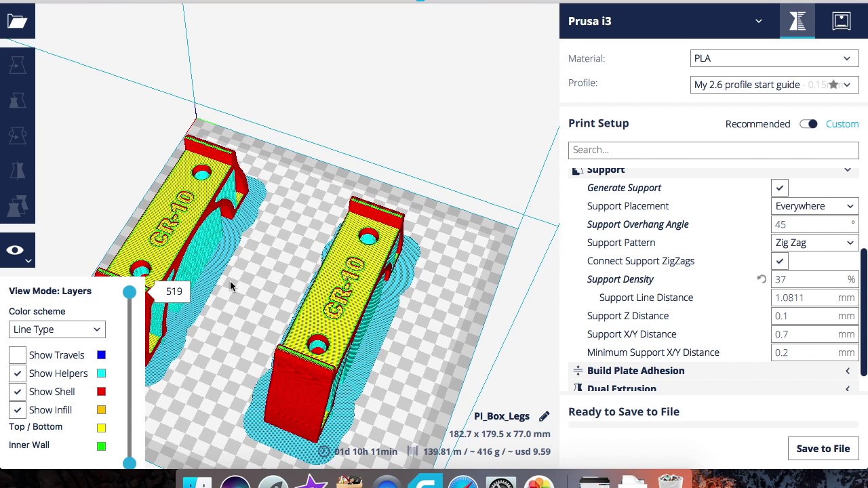
Task: Click the profile star indicator
Action: pos(833,85)
